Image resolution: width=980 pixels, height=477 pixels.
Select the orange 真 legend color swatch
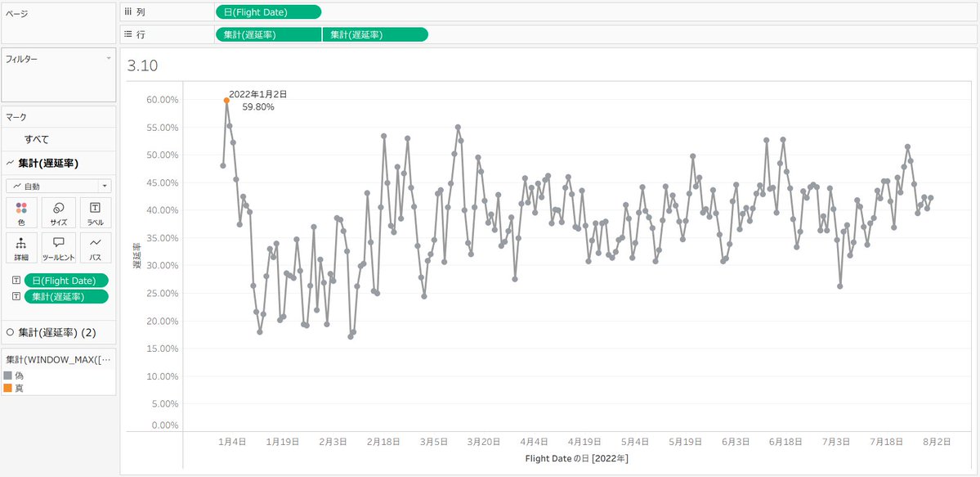tap(7, 388)
